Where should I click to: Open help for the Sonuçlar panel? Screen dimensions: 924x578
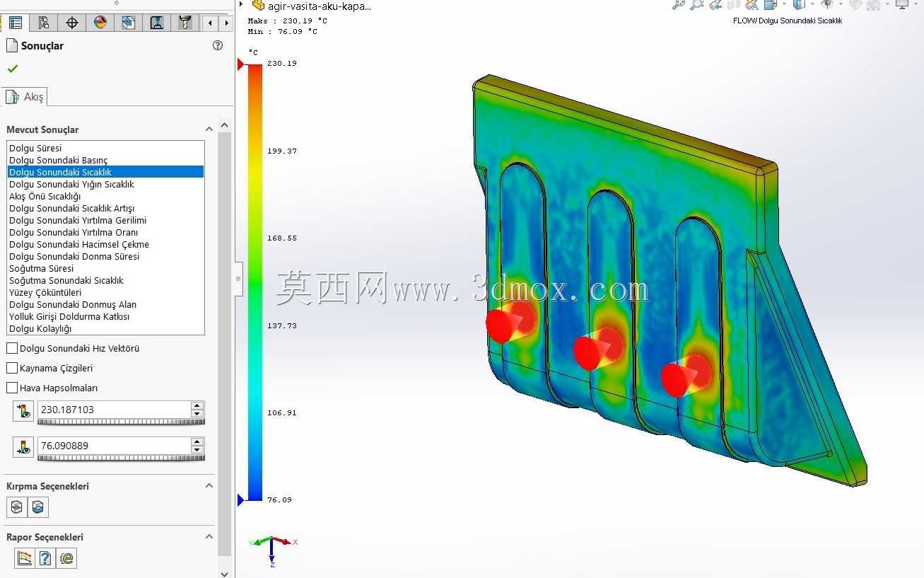[218, 45]
